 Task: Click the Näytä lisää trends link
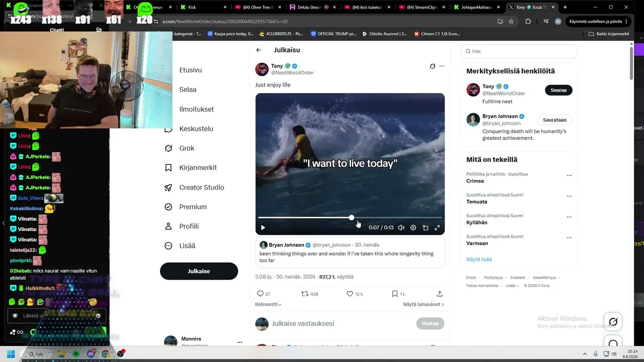479,259
